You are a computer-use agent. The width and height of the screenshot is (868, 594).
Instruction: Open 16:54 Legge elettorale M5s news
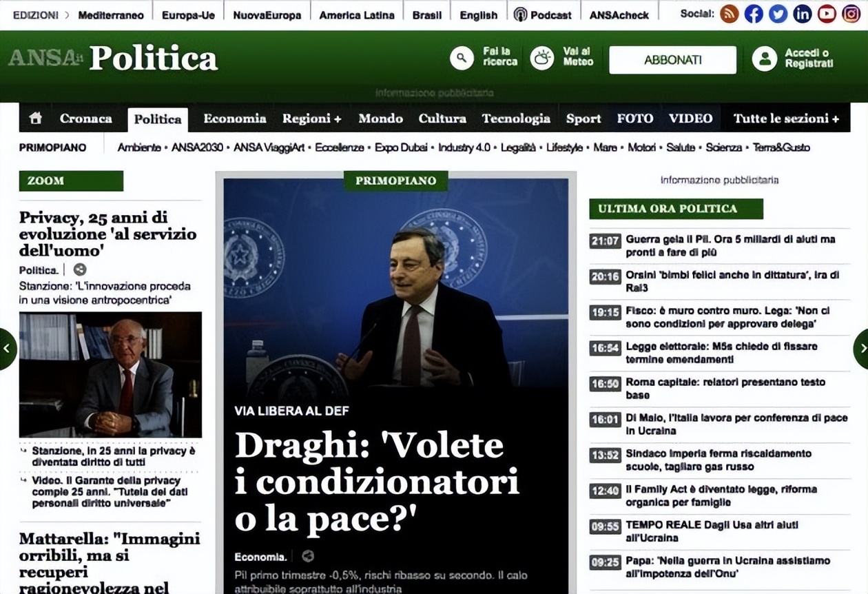coord(721,353)
